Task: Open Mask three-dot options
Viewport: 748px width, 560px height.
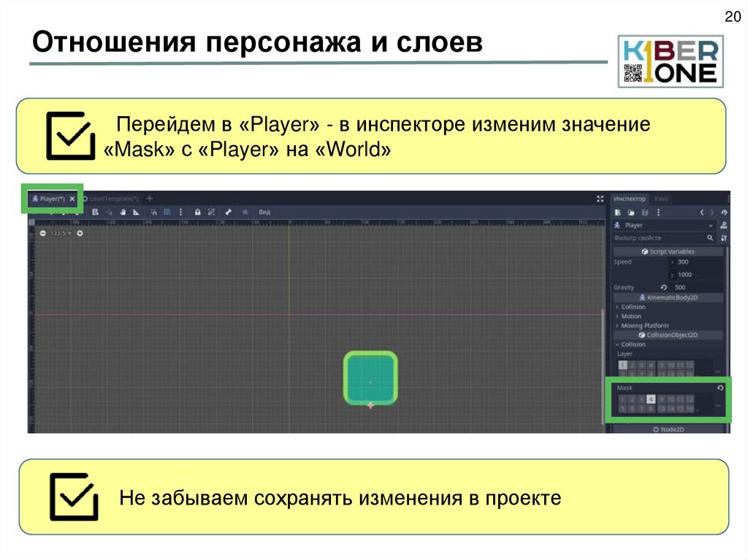Action: (x=718, y=405)
